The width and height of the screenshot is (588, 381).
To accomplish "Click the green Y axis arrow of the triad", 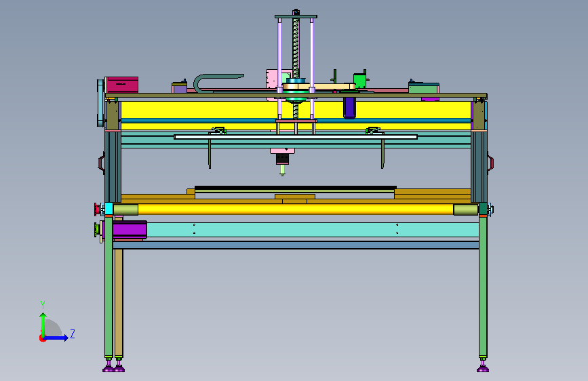I will tap(43, 325).
